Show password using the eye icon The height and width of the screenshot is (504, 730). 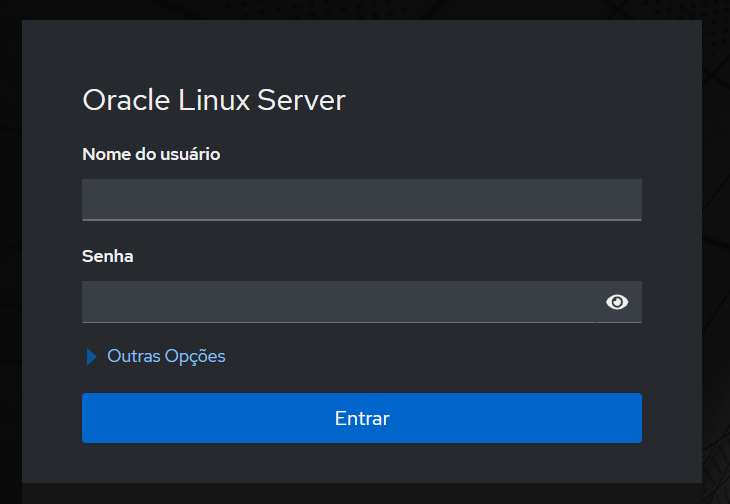point(617,302)
